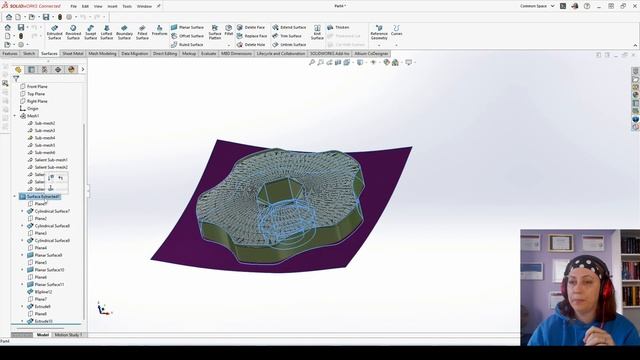Select the Lofted Surface tool
The image size is (640, 360).
tap(107, 32)
